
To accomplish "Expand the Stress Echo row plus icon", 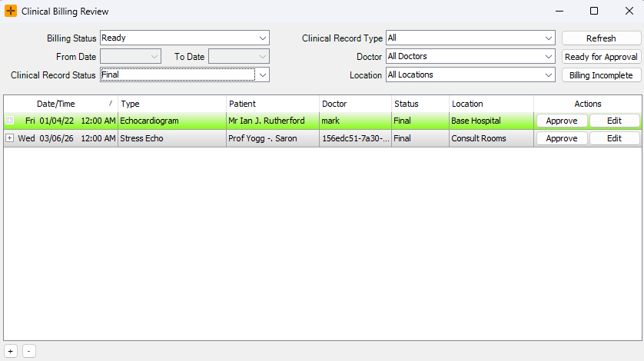I will point(9,138).
